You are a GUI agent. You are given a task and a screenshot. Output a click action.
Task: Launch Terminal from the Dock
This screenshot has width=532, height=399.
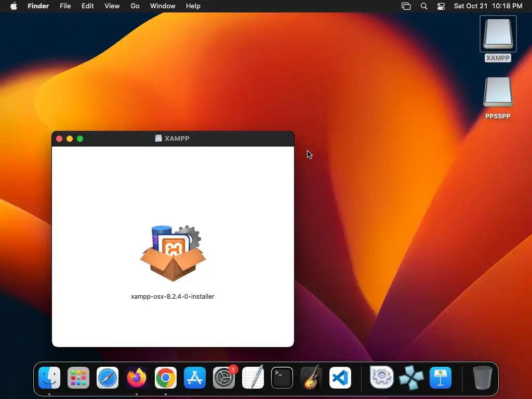[x=282, y=378]
